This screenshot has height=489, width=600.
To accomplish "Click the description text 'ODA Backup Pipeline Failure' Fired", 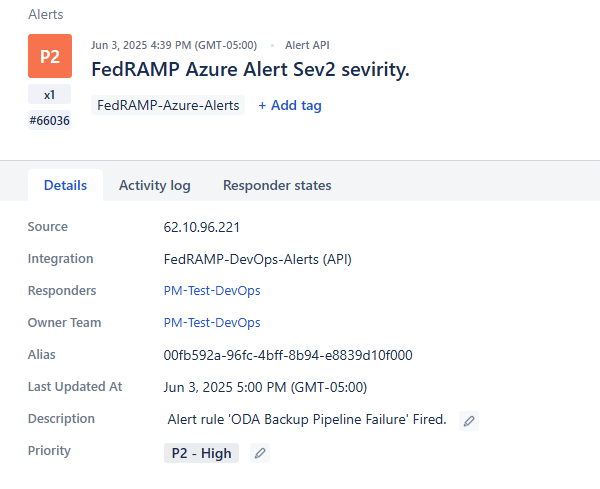I will (x=307, y=419).
